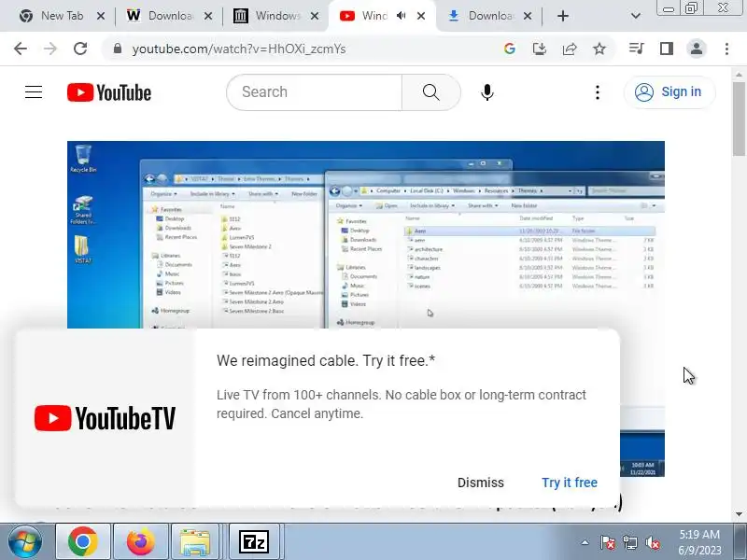The width and height of the screenshot is (747, 560).
Task: View site security lock info
Action: [x=118, y=49]
